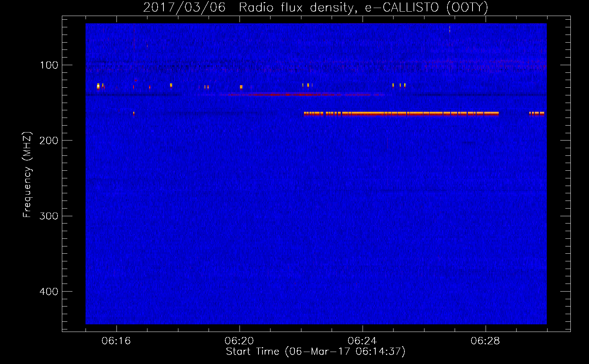The width and height of the screenshot is (589, 364).
Task: Click the 200 frequency tick label
Action: [x=49, y=141]
